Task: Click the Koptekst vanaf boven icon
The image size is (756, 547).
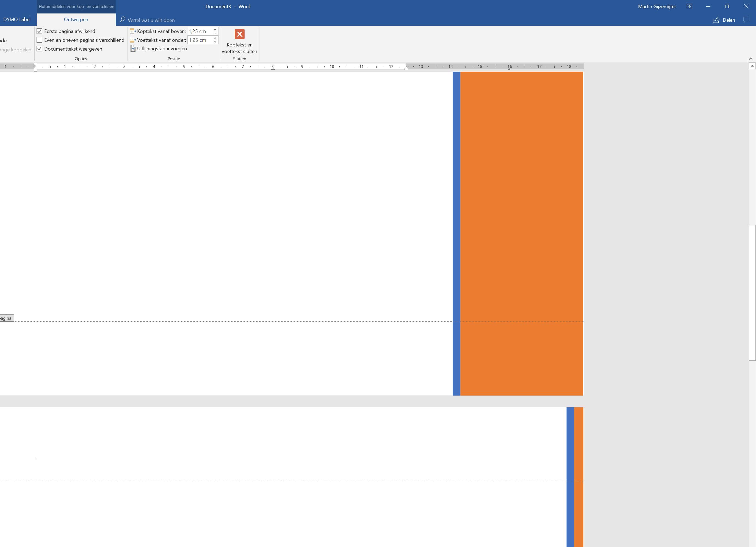Action: [133, 31]
